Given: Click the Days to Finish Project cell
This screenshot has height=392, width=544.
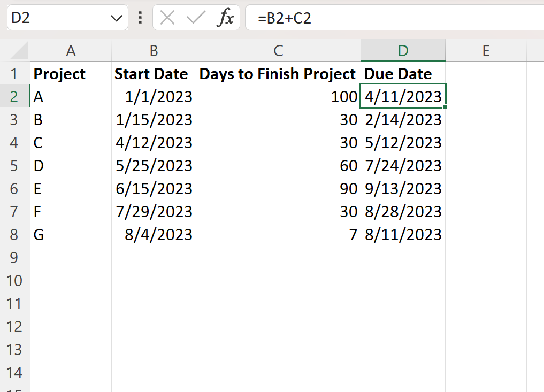Looking at the screenshot, I should 278,74.
